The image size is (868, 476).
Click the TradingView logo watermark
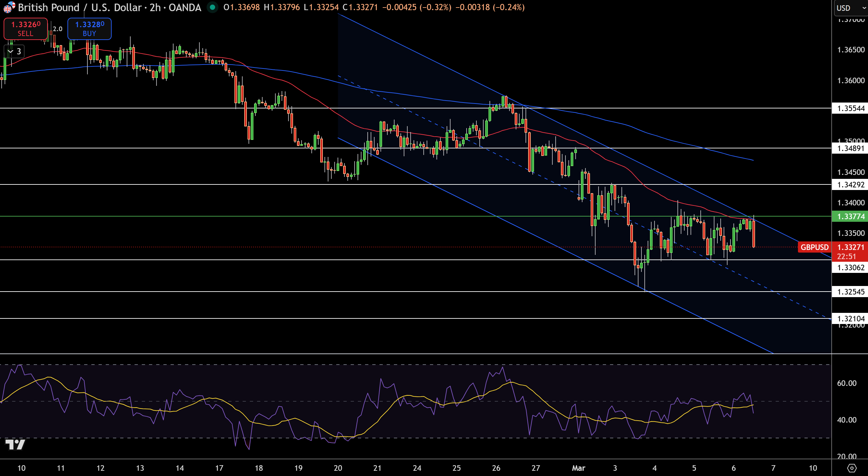[15, 444]
